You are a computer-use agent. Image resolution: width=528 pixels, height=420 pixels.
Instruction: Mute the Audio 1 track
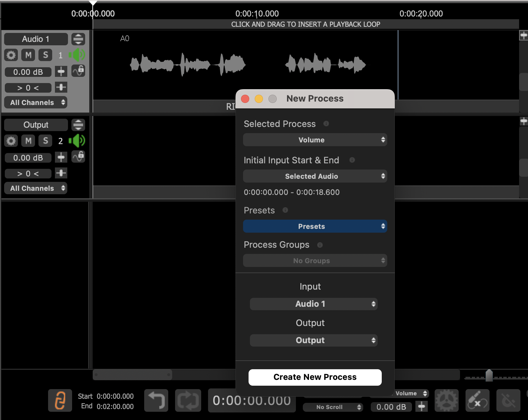28,55
